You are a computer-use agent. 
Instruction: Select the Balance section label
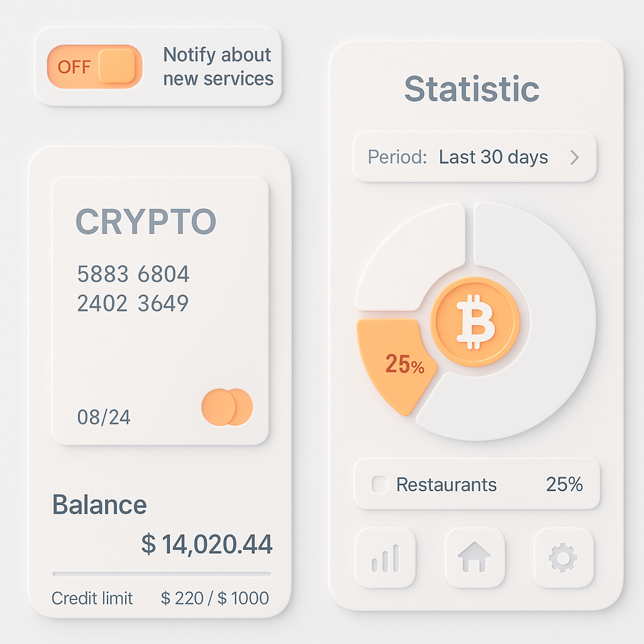tap(99, 504)
